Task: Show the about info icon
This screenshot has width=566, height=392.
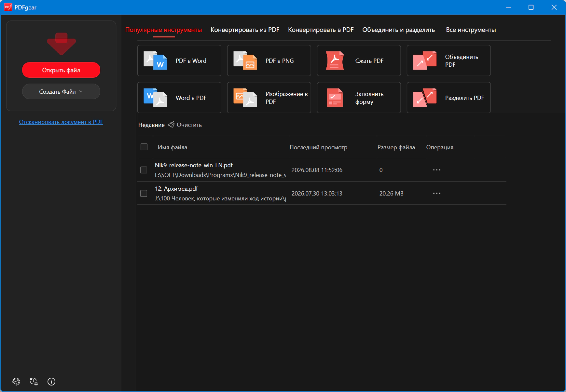Action: click(51, 382)
